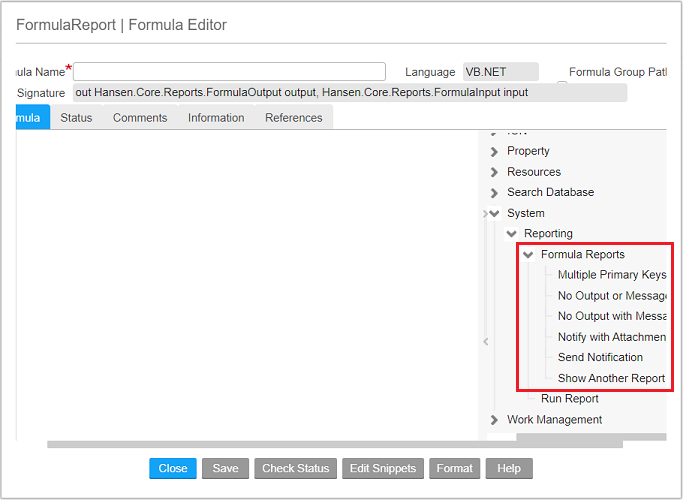Viewport: 683px width, 500px height.
Task: Switch to the References tab
Action: click(x=294, y=118)
